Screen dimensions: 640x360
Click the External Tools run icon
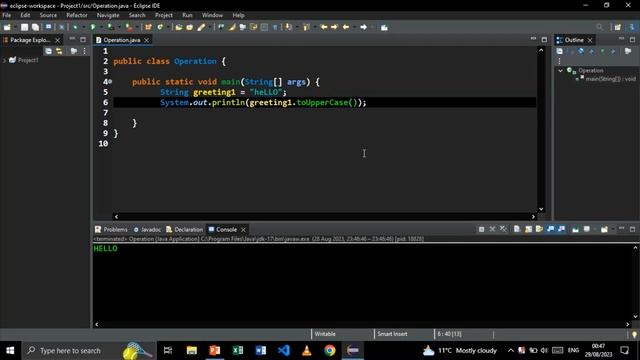click(x=129, y=27)
